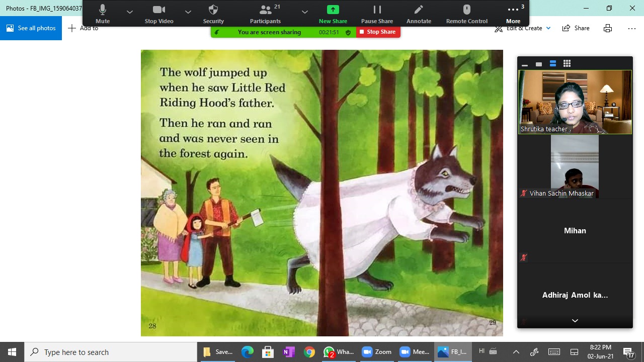Select Shrutika teacher video thumbnail
The width and height of the screenshot is (644, 362).
[575, 102]
